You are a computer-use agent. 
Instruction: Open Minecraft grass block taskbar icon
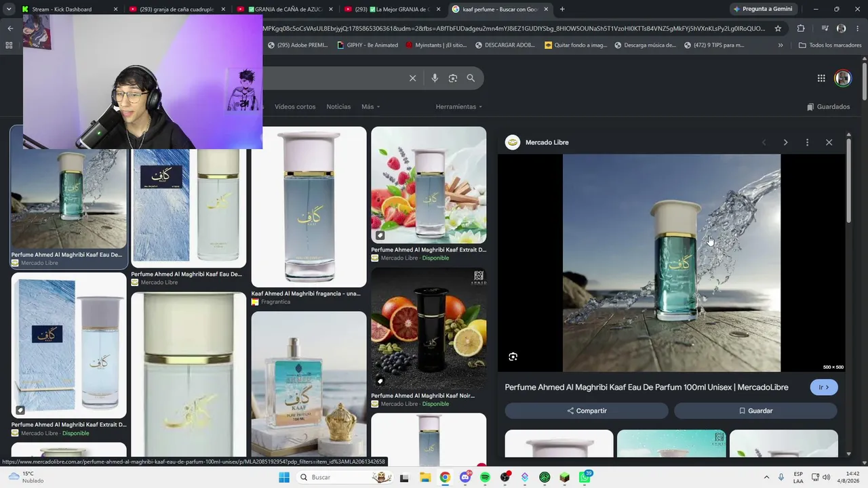[x=565, y=477]
